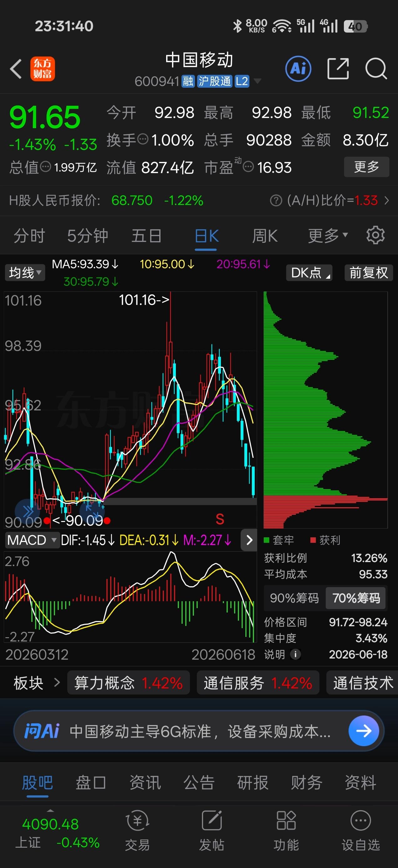Open the search magnifier icon

376,69
